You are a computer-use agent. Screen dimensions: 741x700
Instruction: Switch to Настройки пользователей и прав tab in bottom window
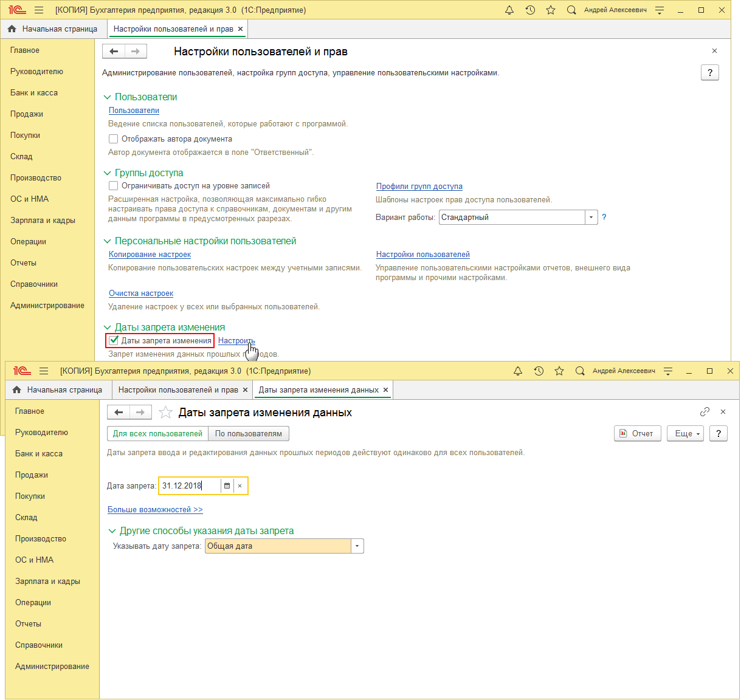[x=178, y=390]
